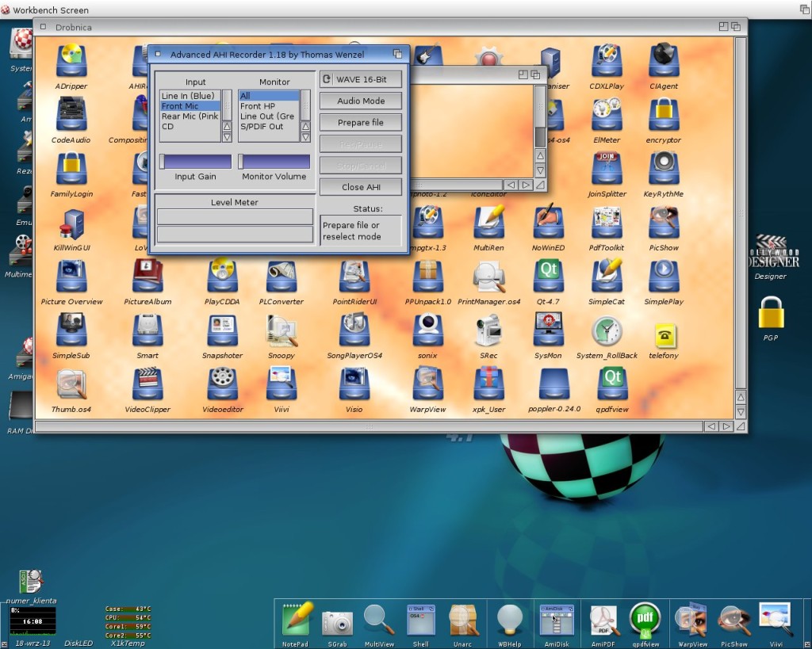Click the Monitor Volume slider
The width and height of the screenshot is (812, 649).
pyautogui.click(x=274, y=162)
